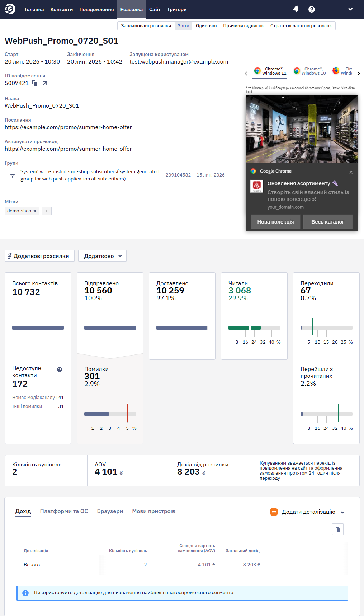The width and height of the screenshot is (364, 616).
Task: Click the Читали rate progress bar
Action: [254, 328]
